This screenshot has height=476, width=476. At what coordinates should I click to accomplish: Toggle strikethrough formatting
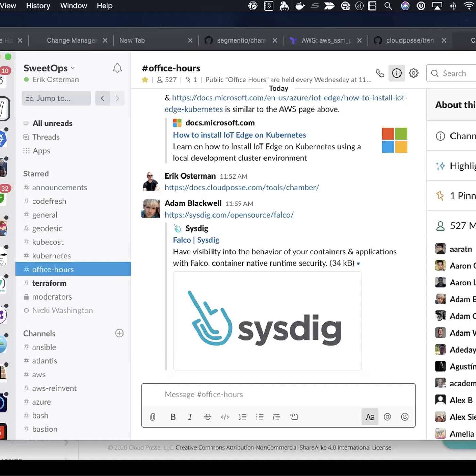click(208, 417)
